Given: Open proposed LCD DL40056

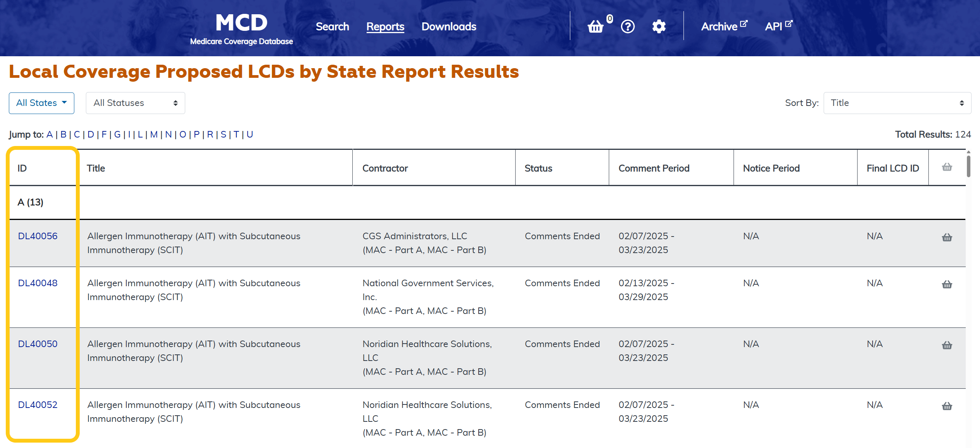Looking at the screenshot, I should coord(38,236).
